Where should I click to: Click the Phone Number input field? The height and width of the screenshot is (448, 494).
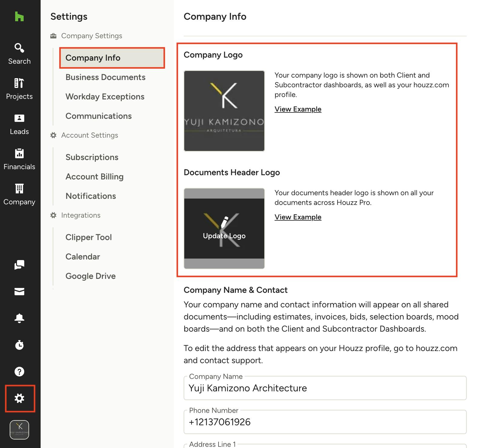[325, 422]
